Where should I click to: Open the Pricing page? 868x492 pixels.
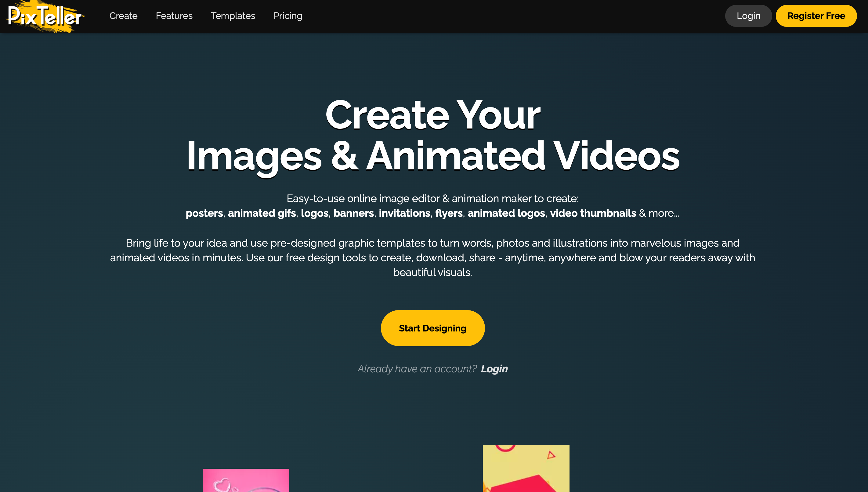point(288,16)
